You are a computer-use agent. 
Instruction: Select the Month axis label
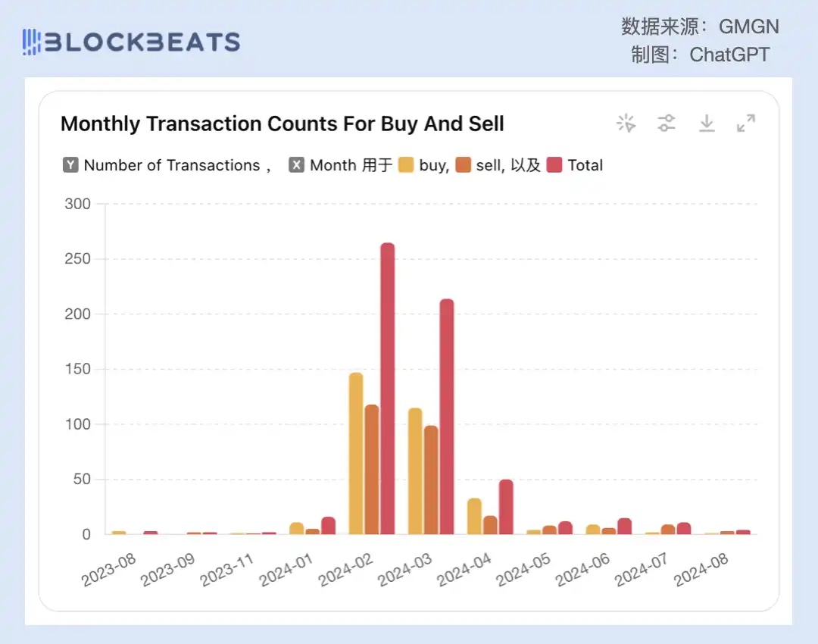pyautogui.click(x=333, y=165)
